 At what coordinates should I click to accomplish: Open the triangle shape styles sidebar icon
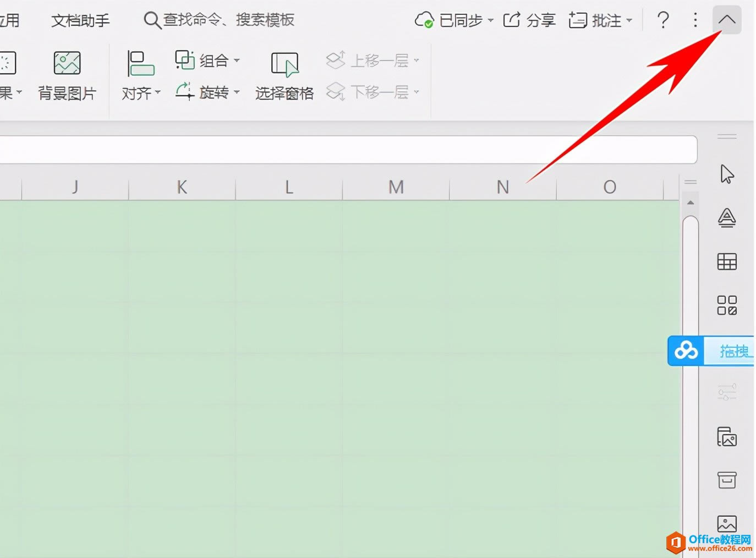point(727,218)
